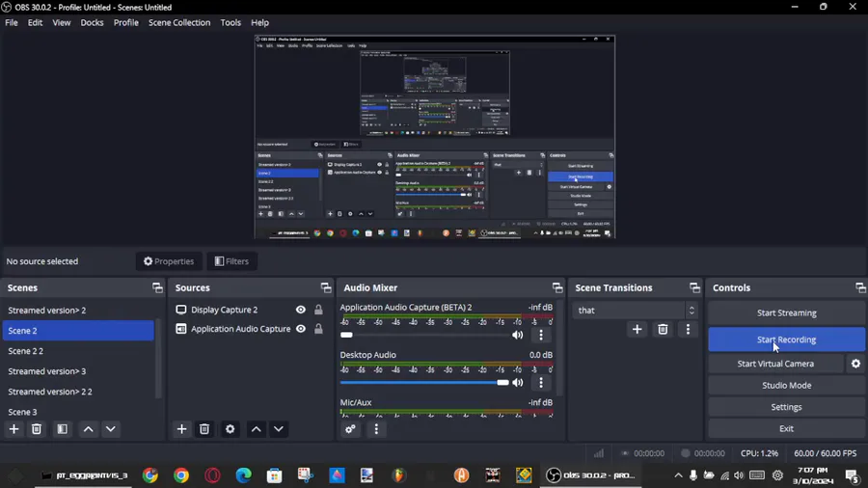Open Audio Mixer menu three-dot icon

pyautogui.click(x=376, y=429)
